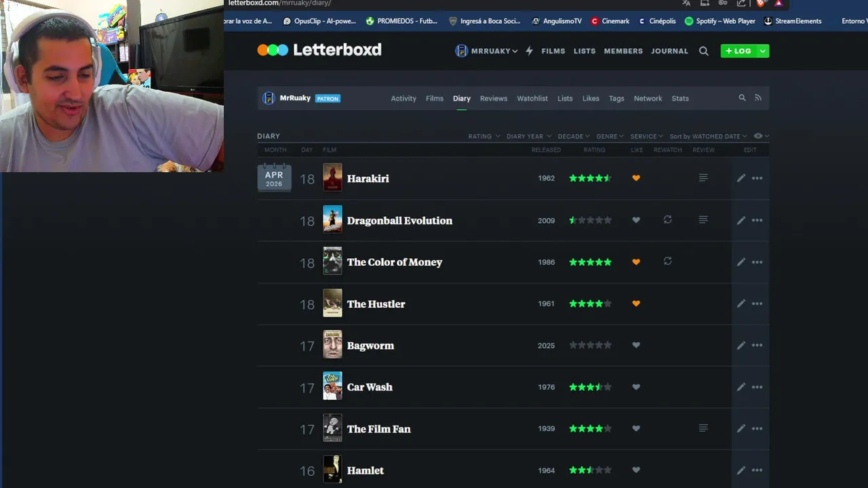This screenshot has width=868, height=488.
Task: Edit The Film Fan entry pencil
Action: (741, 428)
